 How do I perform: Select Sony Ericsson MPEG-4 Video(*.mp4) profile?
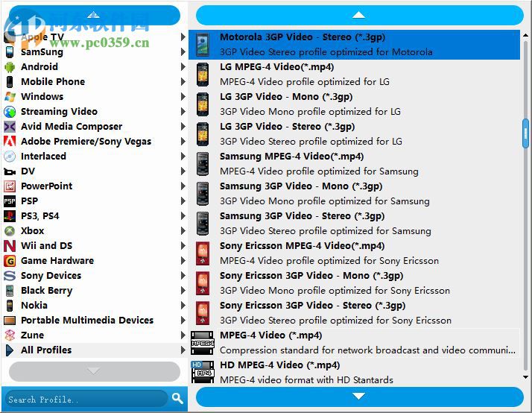tap(354, 254)
